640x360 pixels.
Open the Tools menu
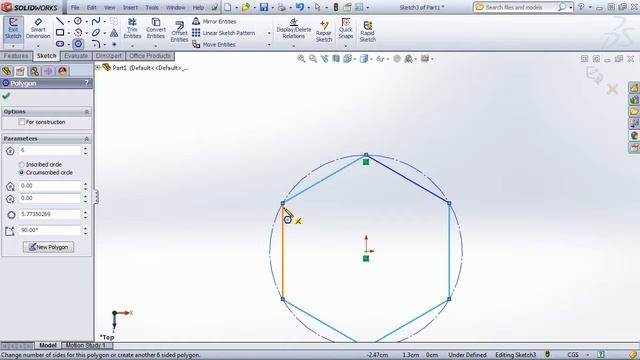(x=152, y=7)
